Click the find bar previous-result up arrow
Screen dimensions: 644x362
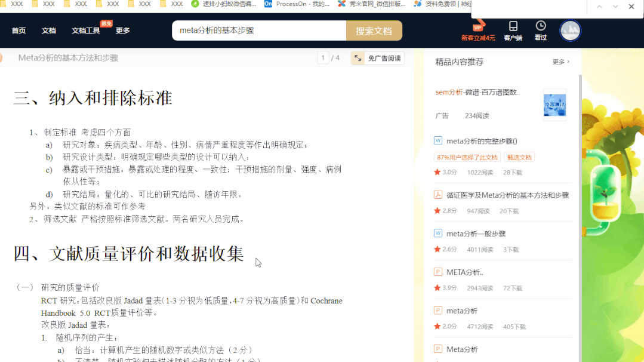click(x=599, y=7)
